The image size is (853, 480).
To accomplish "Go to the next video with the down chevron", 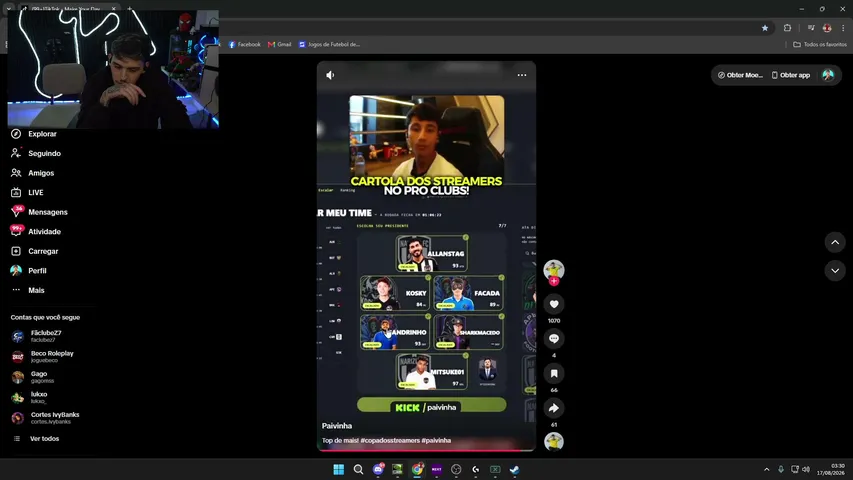I will [835, 270].
